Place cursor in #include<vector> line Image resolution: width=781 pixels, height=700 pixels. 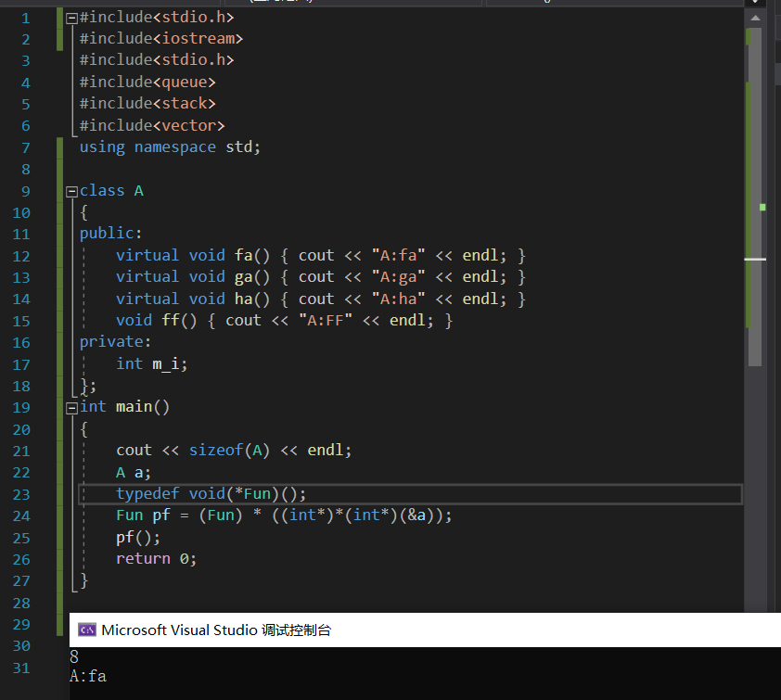[152, 125]
